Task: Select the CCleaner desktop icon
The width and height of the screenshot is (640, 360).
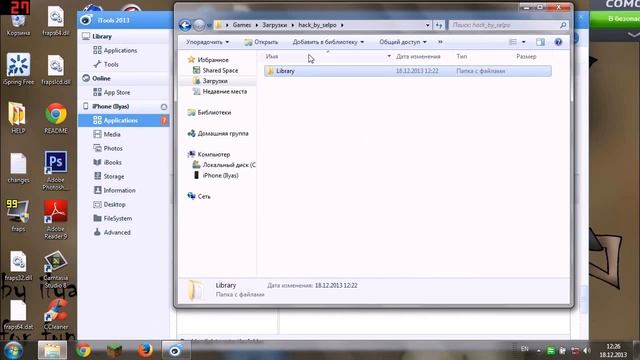Action: coord(56,314)
